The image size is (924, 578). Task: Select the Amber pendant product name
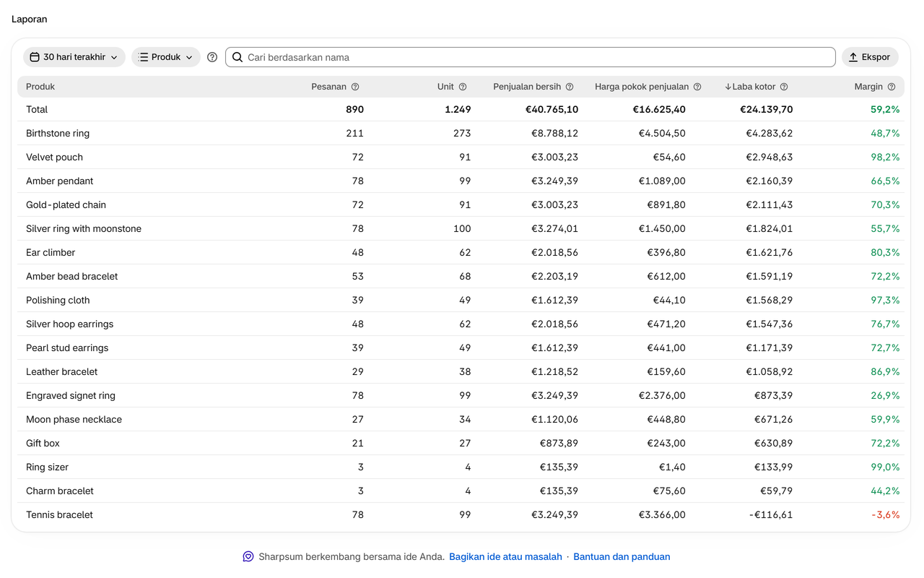(60, 181)
